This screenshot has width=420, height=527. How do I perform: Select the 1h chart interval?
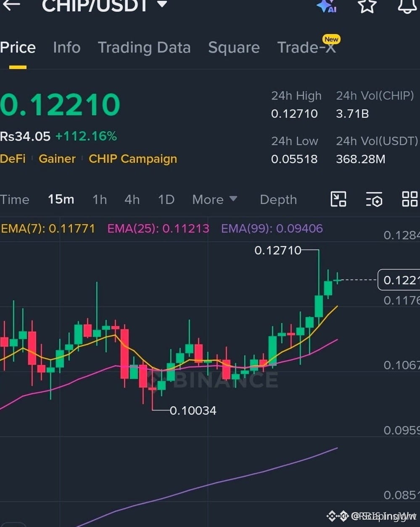[100, 199]
